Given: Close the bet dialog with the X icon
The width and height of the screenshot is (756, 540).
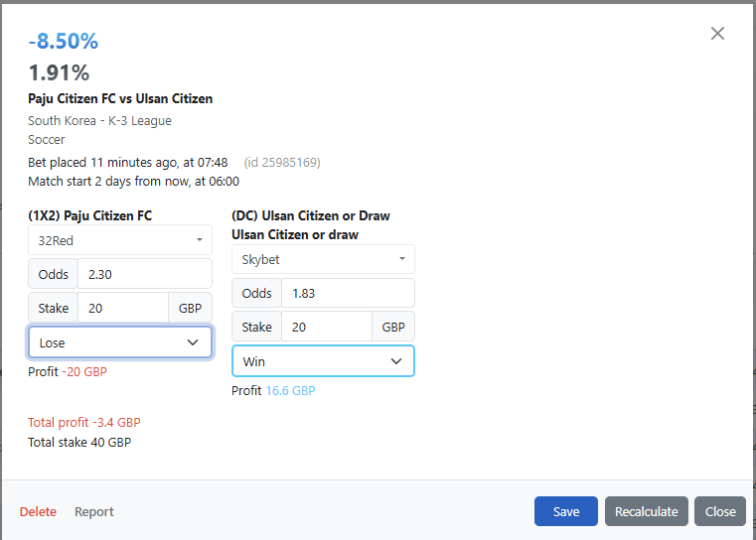Looking at the screenshot, I should 717,33.
